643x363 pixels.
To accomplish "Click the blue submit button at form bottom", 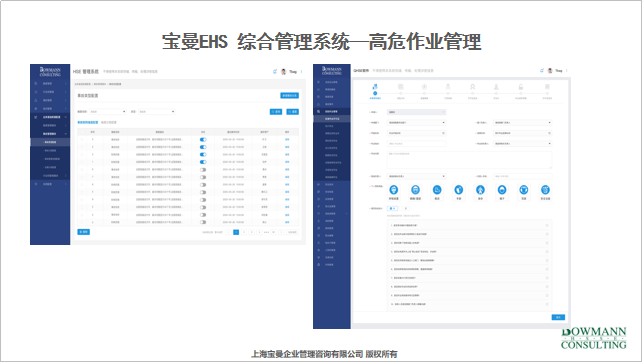I will pos(558,317).
